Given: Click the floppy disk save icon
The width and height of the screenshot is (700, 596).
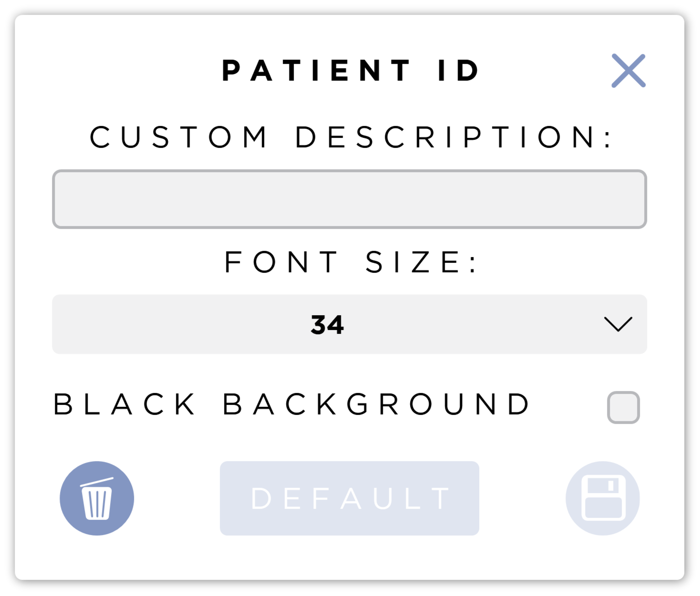Looking at the screenshot, I should coord(603,498).
